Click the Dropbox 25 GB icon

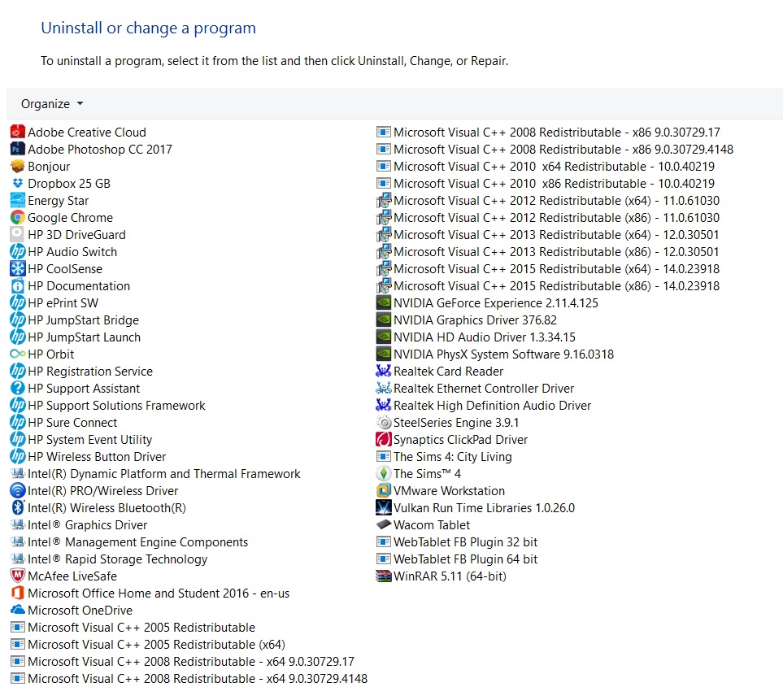[17, 183]
